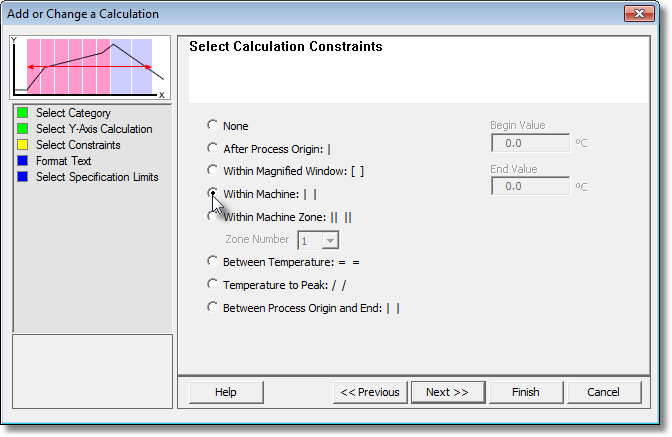The width and height of the screenshot is (672, 437).
Task: Click the End Value input field
Action: coord(531,186)
